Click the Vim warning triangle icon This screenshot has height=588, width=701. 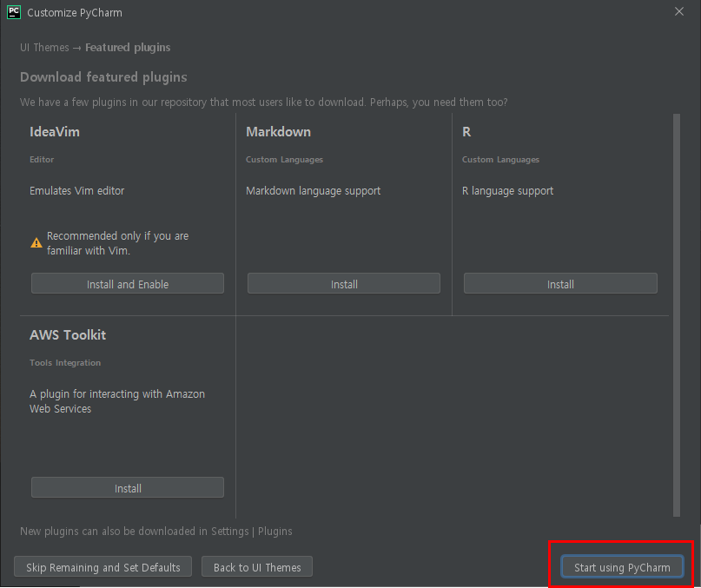36,243
